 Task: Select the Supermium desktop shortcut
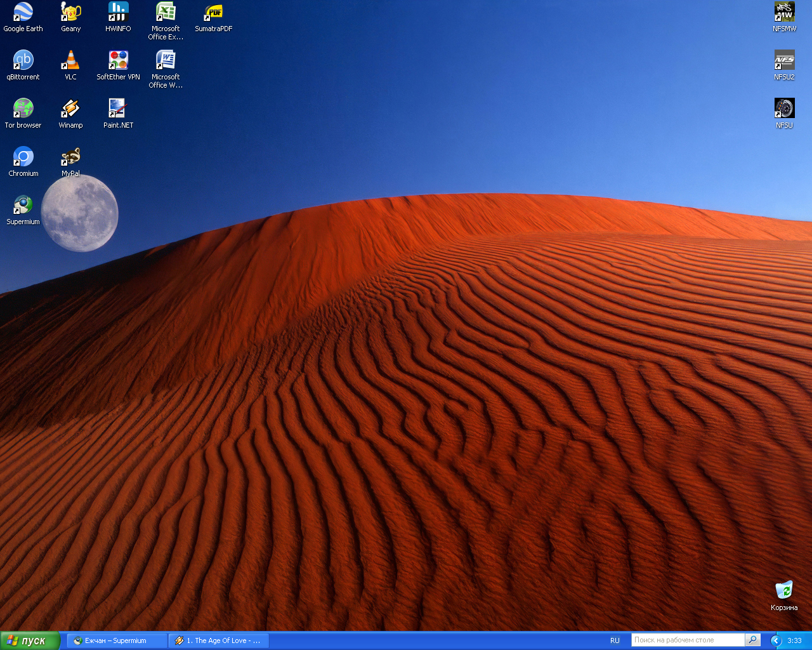click(23, 209)
